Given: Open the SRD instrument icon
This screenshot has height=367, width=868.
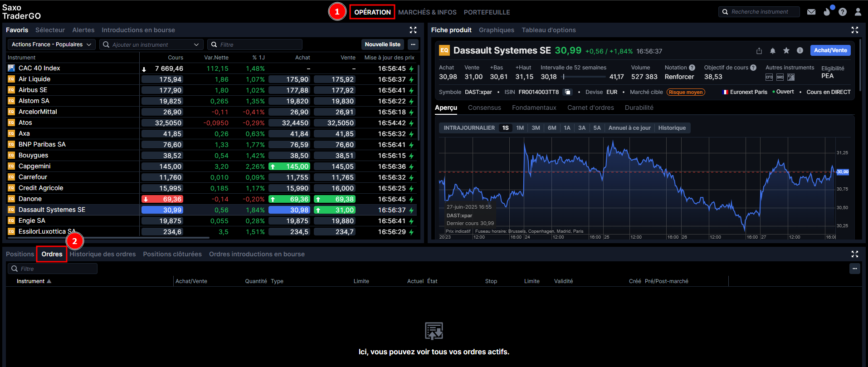Looking at the screenshot, I should [780, 77].
